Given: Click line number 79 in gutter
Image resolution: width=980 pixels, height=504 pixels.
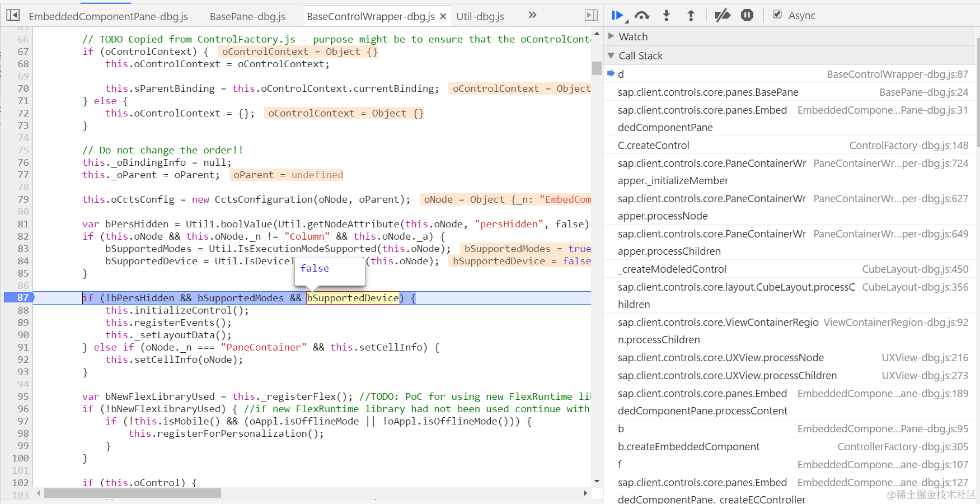Looking at the screenshot, I should tap(23, 199).
